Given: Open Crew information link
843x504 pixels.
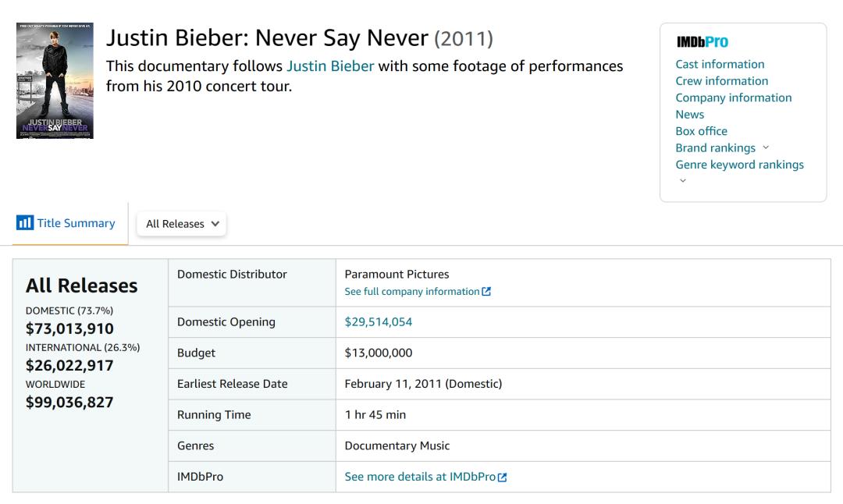Looking at the screenshot, I should pyautogui.click(x=722, y=80).
